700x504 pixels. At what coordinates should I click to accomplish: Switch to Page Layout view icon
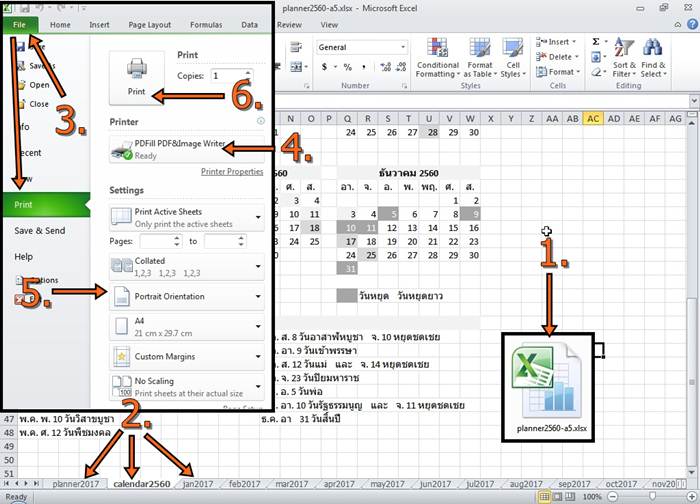(x=558, y=496)
